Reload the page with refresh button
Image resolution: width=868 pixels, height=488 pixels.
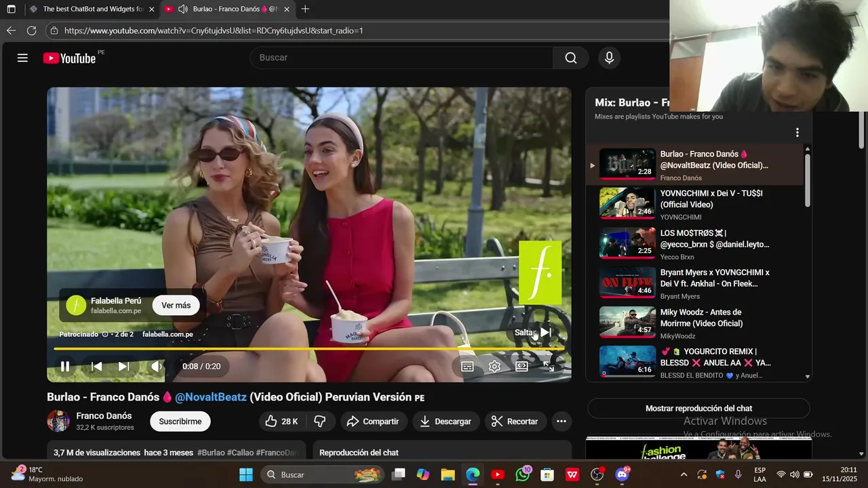(31, 30)
